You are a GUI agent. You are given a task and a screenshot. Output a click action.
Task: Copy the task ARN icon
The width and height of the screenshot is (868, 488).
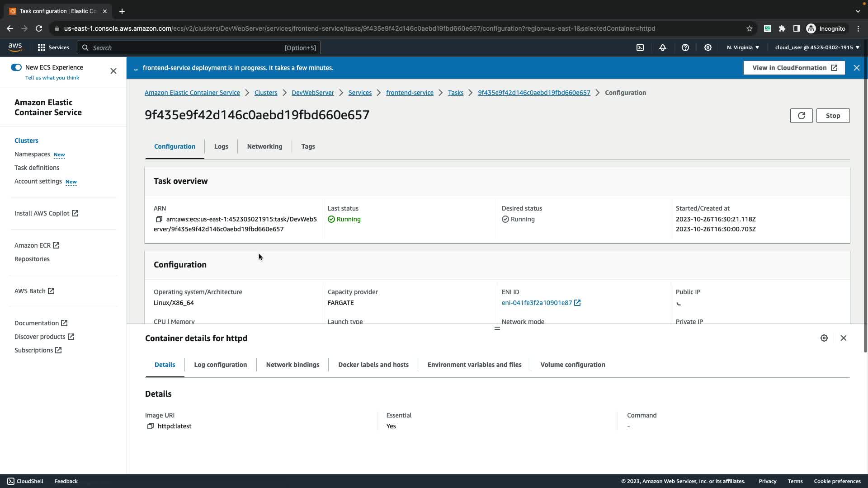coord(159,219)
